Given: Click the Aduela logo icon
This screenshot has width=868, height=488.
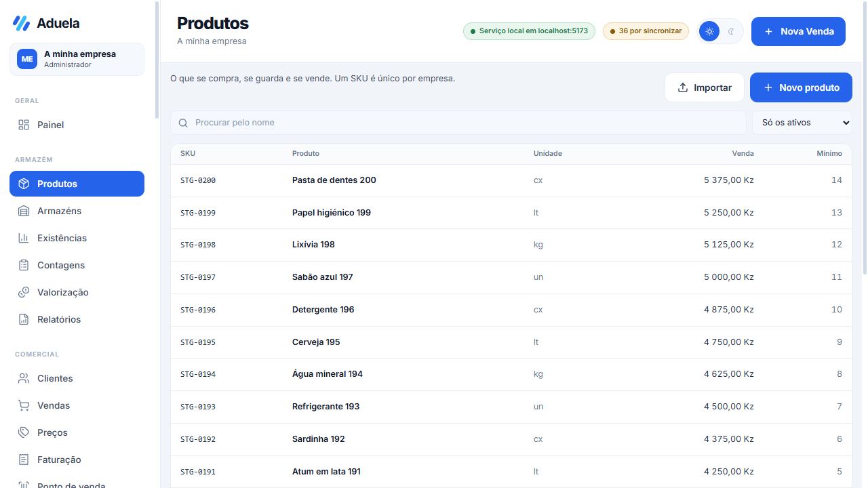Looking at the screenshot, I should click(x=21, y=23).
